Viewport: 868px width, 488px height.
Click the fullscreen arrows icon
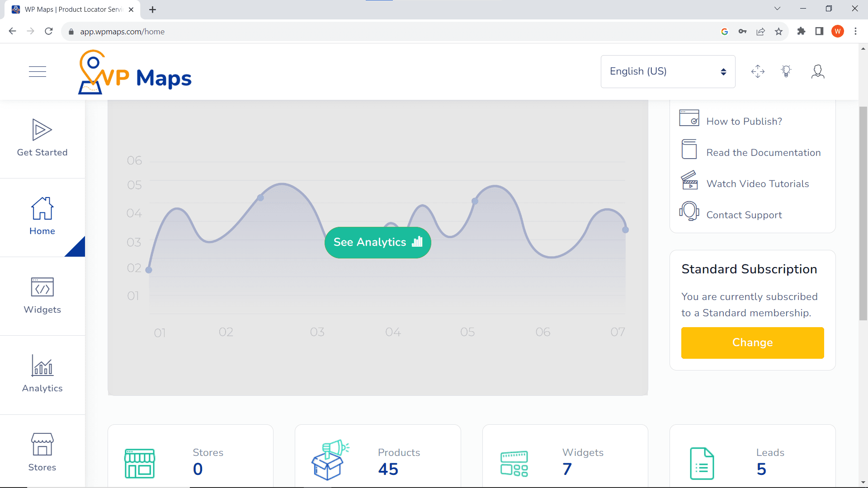tap(758, 71)
